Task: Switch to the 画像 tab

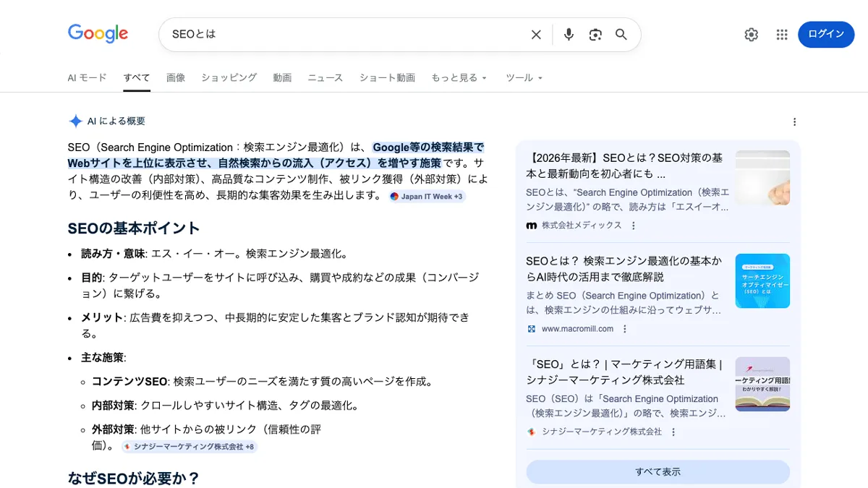Action: tap(176, 77)
